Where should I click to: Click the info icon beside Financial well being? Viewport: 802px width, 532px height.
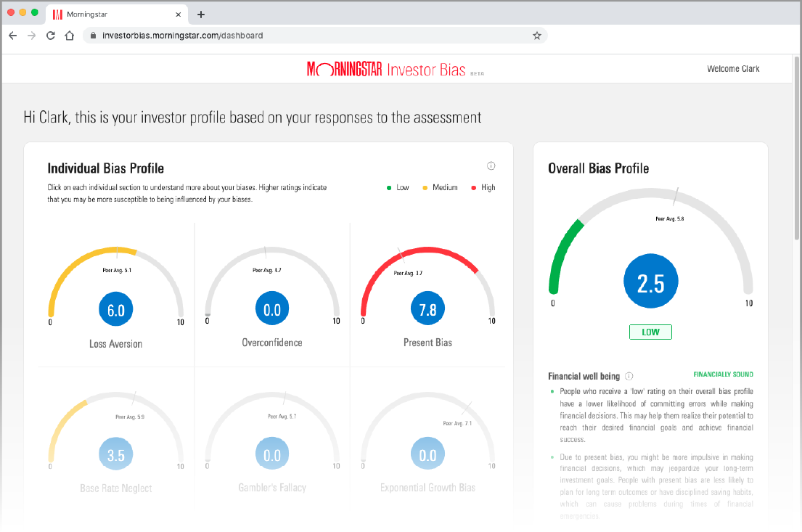[629, 376]
